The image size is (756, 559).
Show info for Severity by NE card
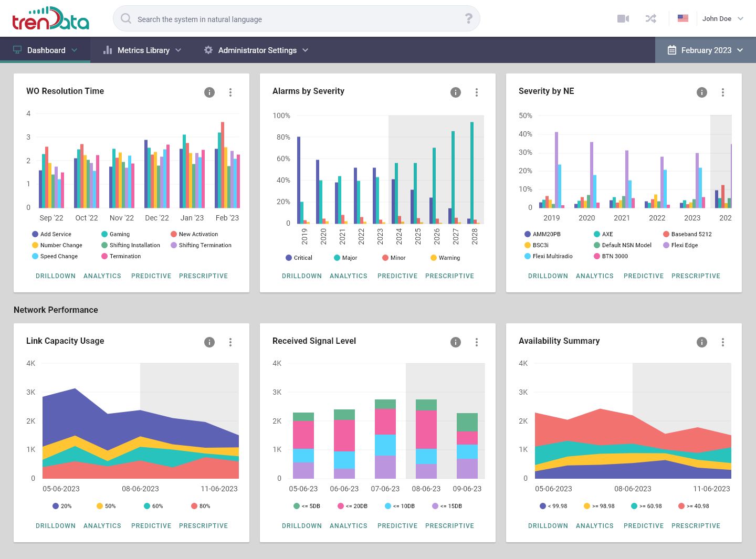[x=702, y=92]
